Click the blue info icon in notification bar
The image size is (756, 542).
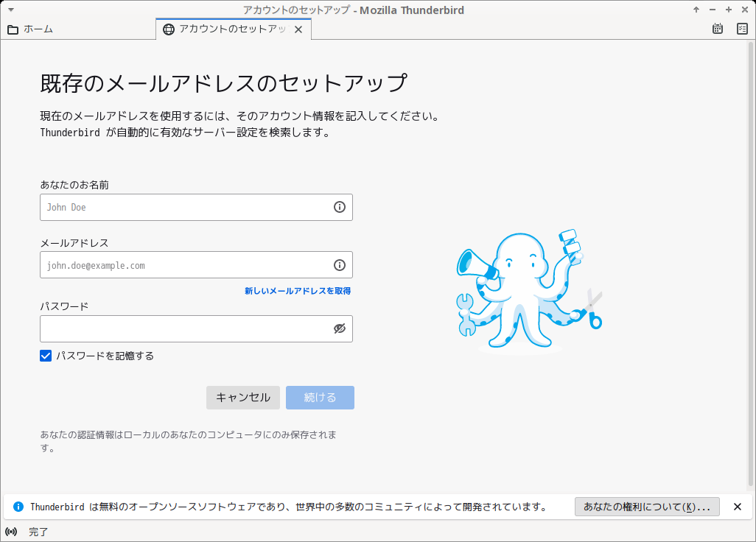[x=18, y=507]
